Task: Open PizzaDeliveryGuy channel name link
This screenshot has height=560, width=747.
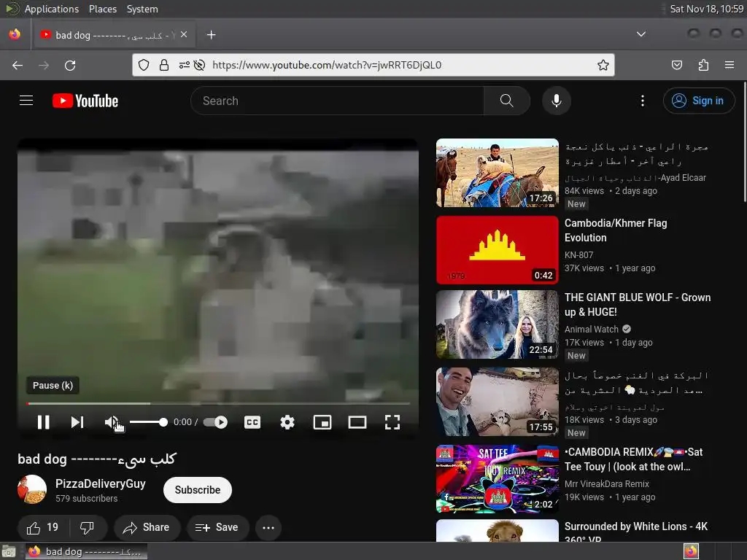Action: click(x=101, y=483)
